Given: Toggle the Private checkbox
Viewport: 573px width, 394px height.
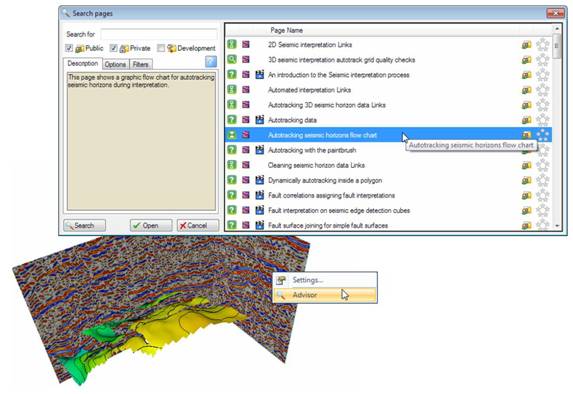Looking at the screenshot, I should point(114,48).
